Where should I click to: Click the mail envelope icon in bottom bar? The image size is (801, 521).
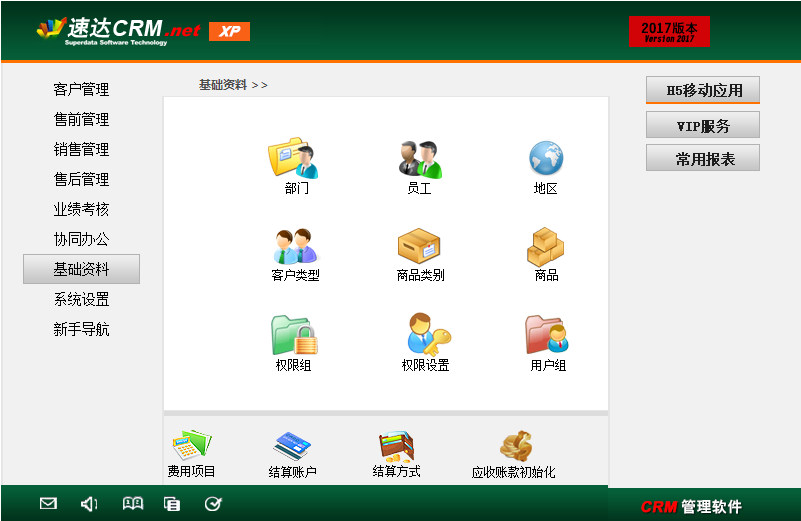click(48, 504)
